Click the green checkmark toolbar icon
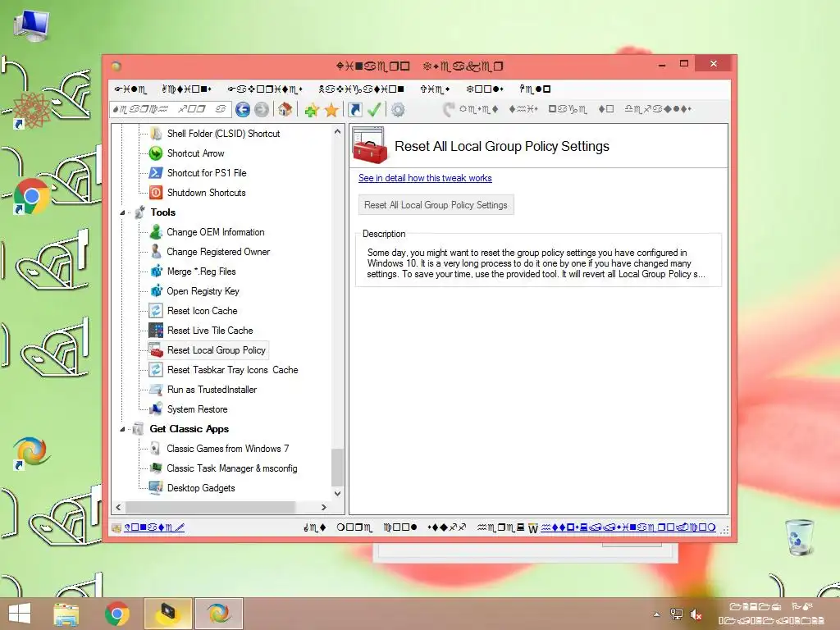The image size is (840, 630). 374,110
